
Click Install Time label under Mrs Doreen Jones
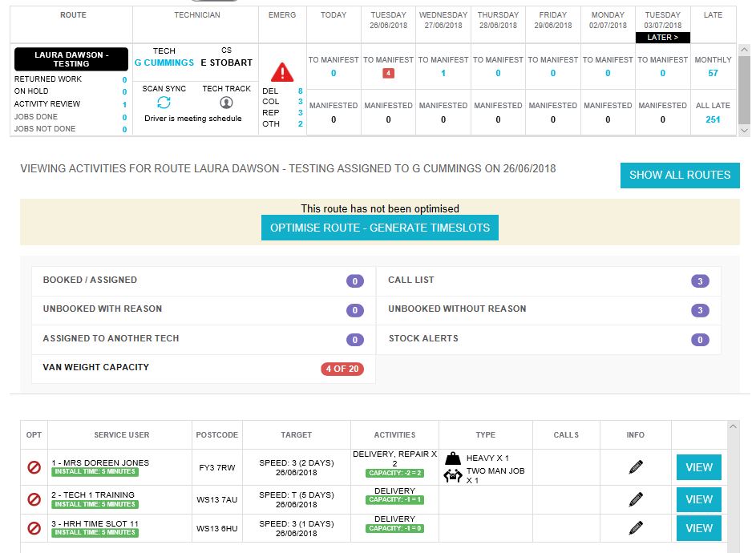pyautogui.click(x=95, y=472)
